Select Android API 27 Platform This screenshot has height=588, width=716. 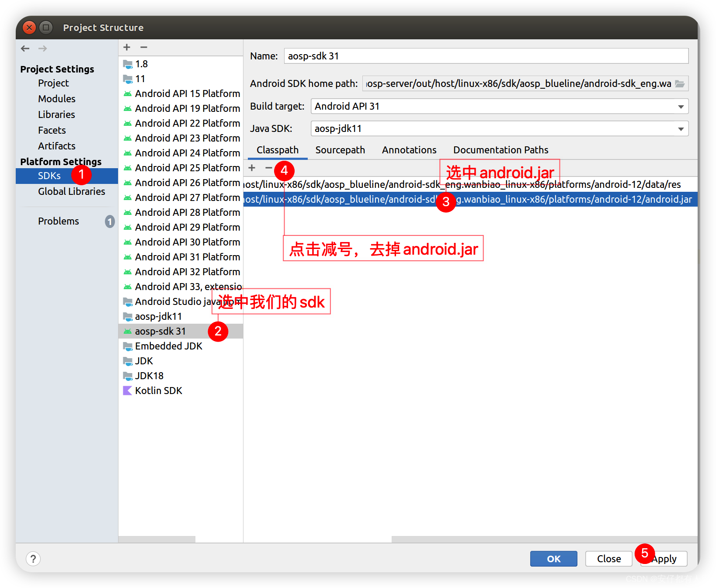181,197
